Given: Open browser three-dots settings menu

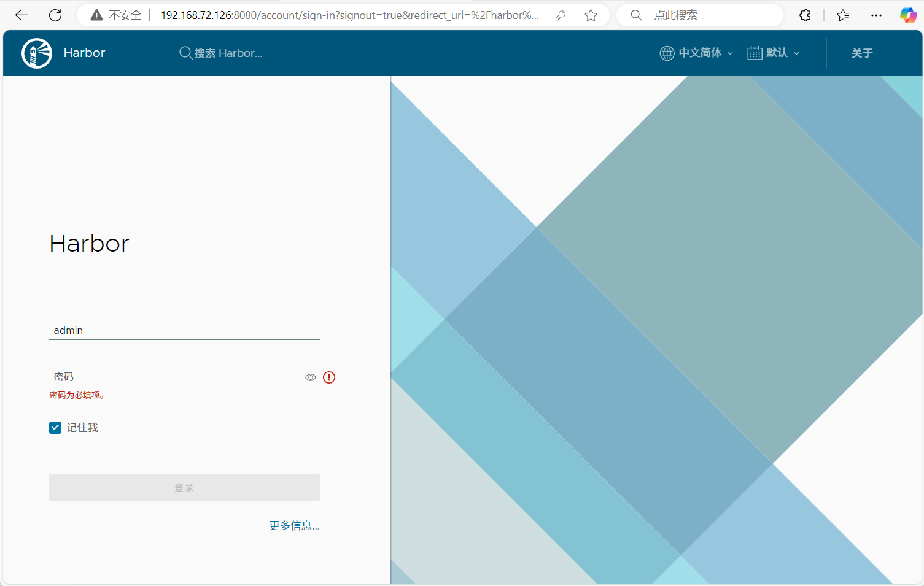Looking at the screenshot, I should point(876,15).
